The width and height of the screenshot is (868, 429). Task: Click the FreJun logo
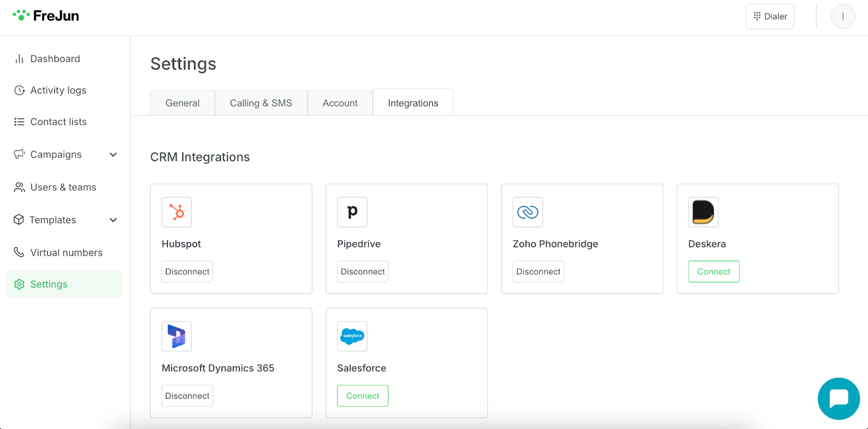coord(46,16)
